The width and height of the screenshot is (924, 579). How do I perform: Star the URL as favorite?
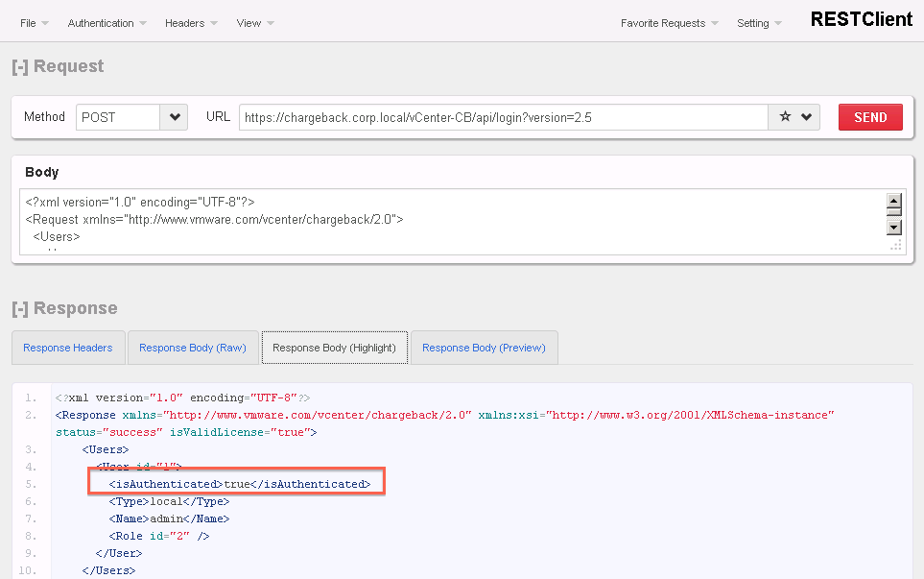(785, 117)
